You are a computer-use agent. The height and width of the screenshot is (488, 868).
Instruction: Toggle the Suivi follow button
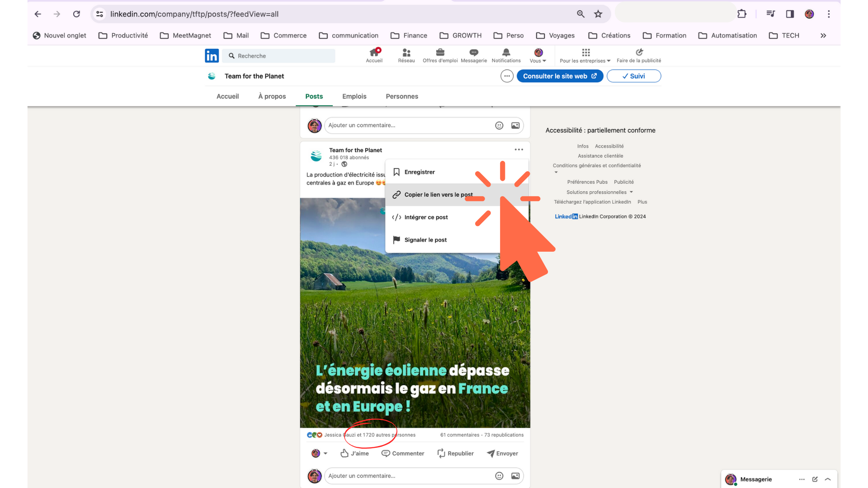click(633, 75)
